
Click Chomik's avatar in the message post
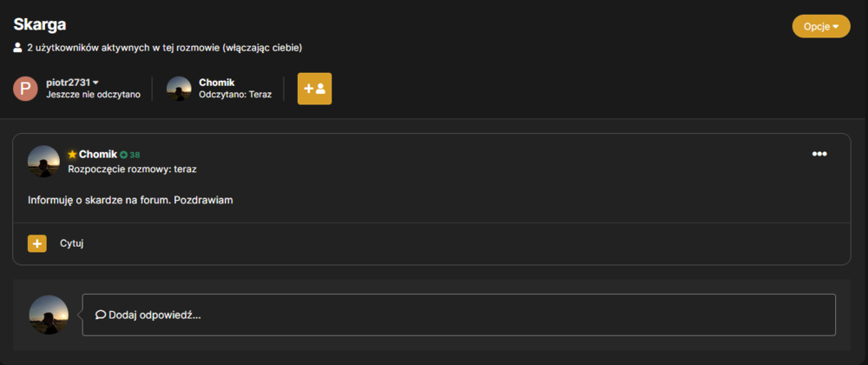tap(43, 161)
